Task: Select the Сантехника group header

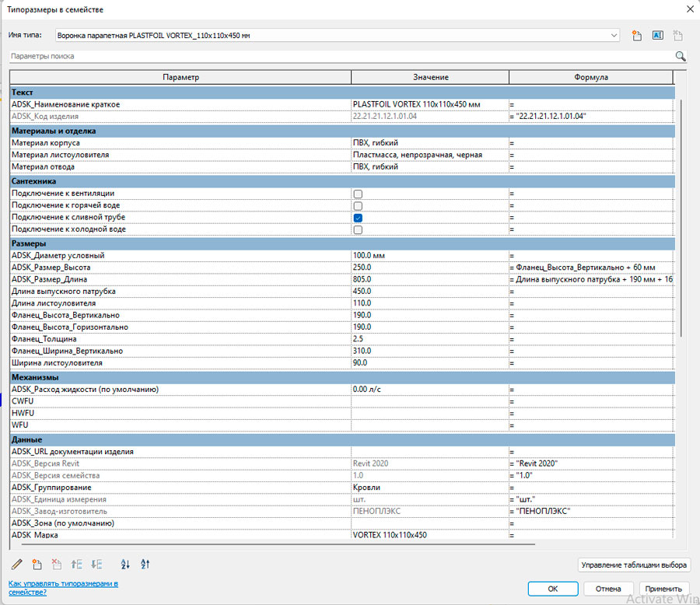Action: (x=342, y=181)
